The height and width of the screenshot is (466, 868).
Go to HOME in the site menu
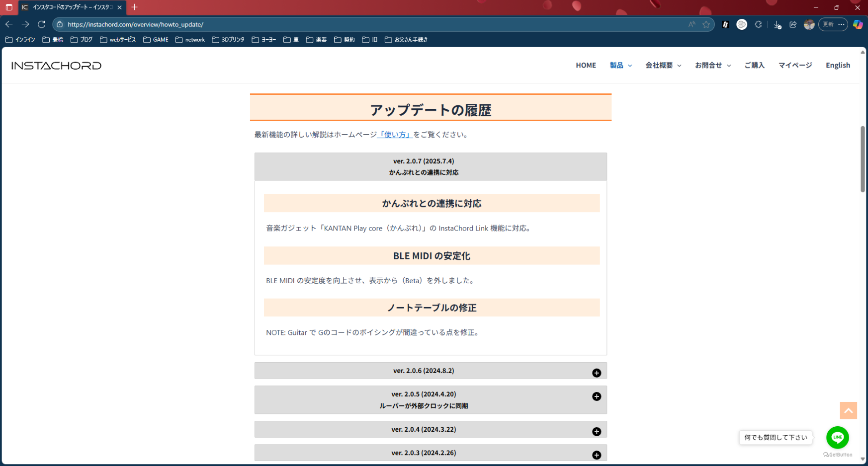pos(586,65)
